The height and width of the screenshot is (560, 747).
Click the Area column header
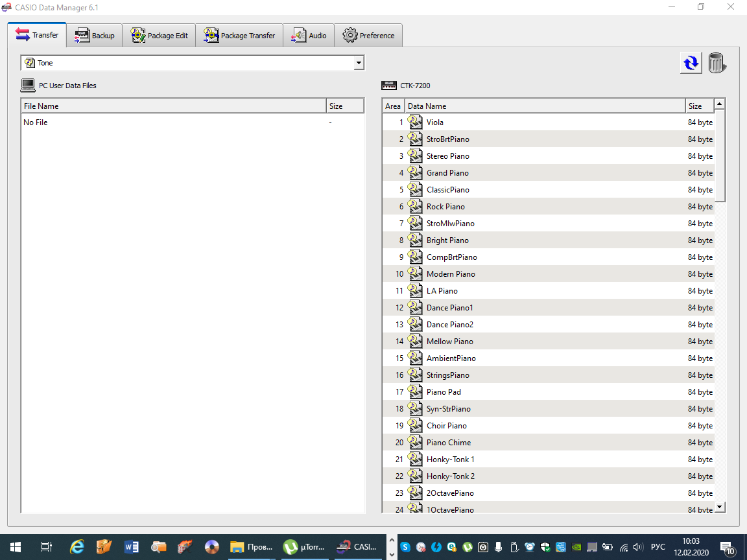point(393,106)
